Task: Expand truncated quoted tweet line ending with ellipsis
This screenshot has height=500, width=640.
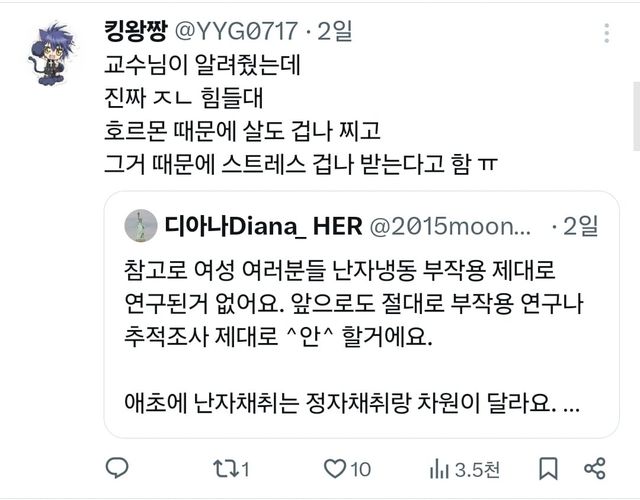Action: pos(352,403)
